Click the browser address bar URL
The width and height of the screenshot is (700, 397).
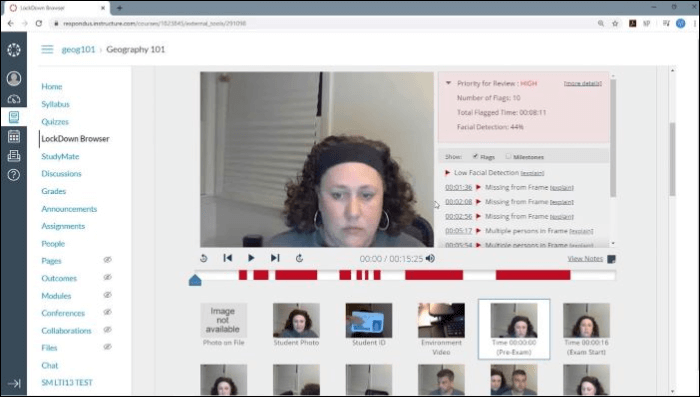[x=154, y=23]
